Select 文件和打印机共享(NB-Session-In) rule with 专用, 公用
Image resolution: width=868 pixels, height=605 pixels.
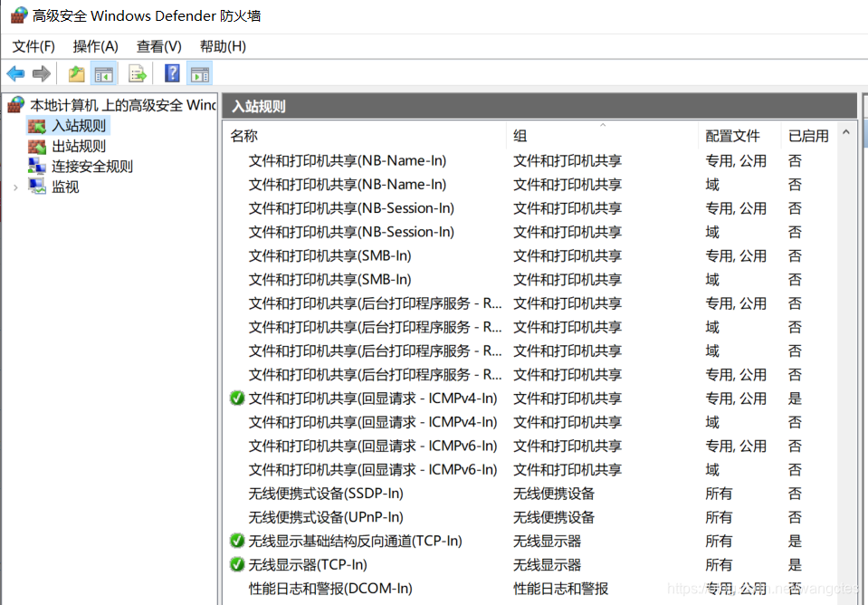(x=351, y=208)
